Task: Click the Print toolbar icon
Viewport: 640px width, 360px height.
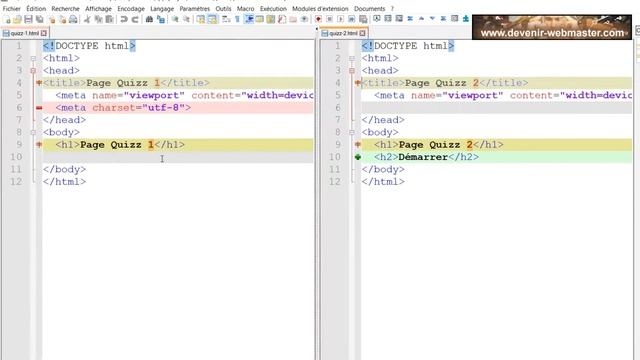Action: click(73, 19)
